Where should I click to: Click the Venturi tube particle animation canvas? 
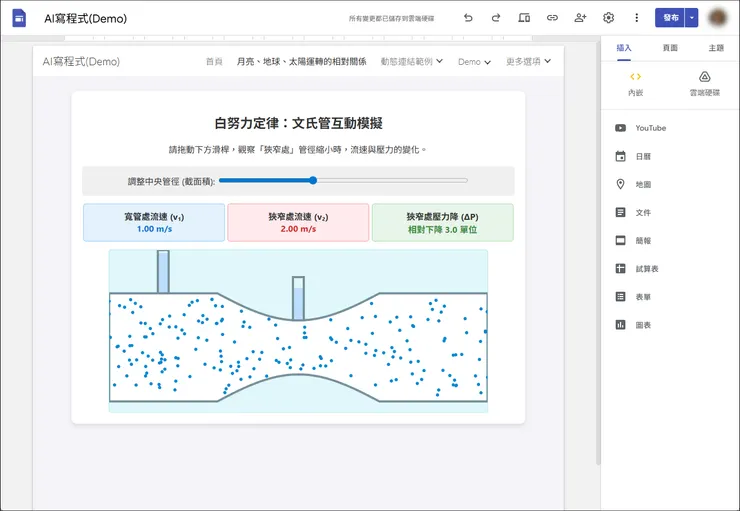(x=298, y=331)
